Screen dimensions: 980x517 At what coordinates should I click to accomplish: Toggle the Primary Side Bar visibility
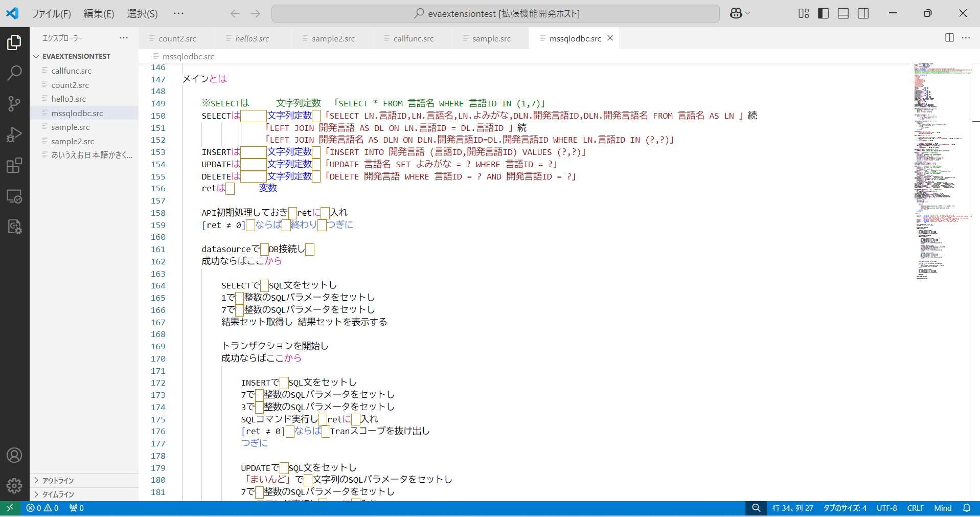click(823, 13)
